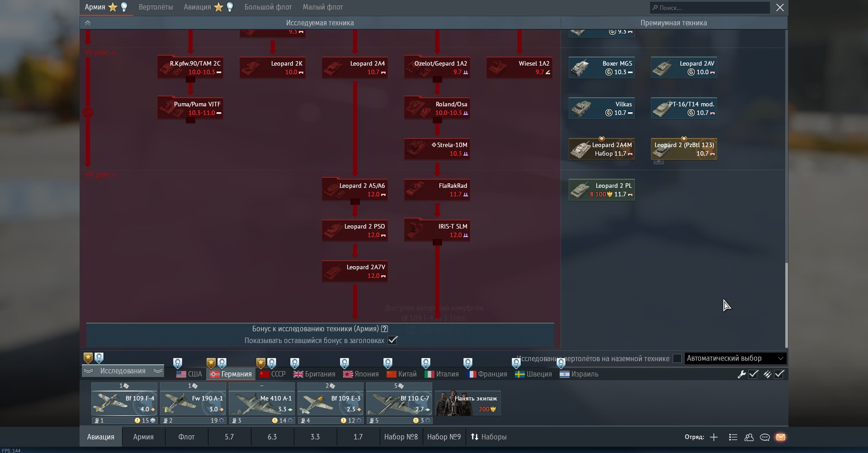Open the Наборы presets button
This screenshot has width=868, height=453.
tap(488, 437)
